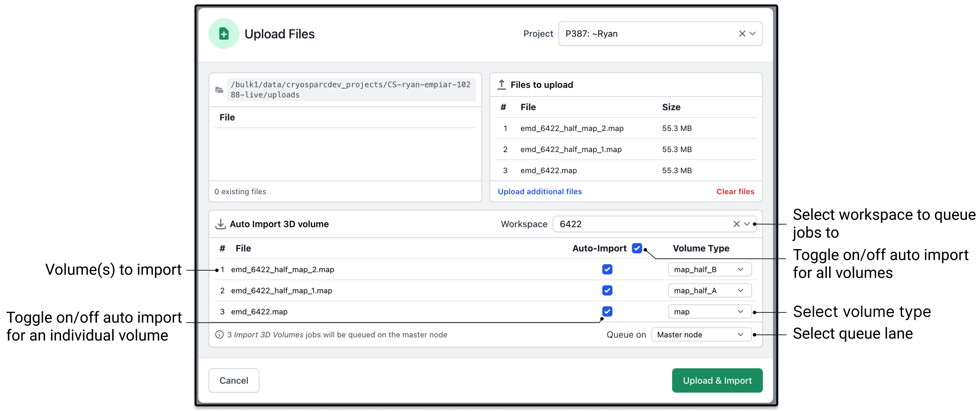This screenshot has height=411, width=980.
Task: Click the info icon beside queued jobs note
Action: (219, 335)
